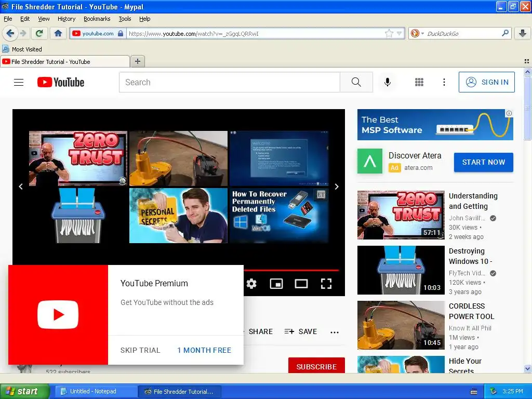Open the address bar history dropdown arrow
Screen dimensions: 532x399
[x=400, y=33]
